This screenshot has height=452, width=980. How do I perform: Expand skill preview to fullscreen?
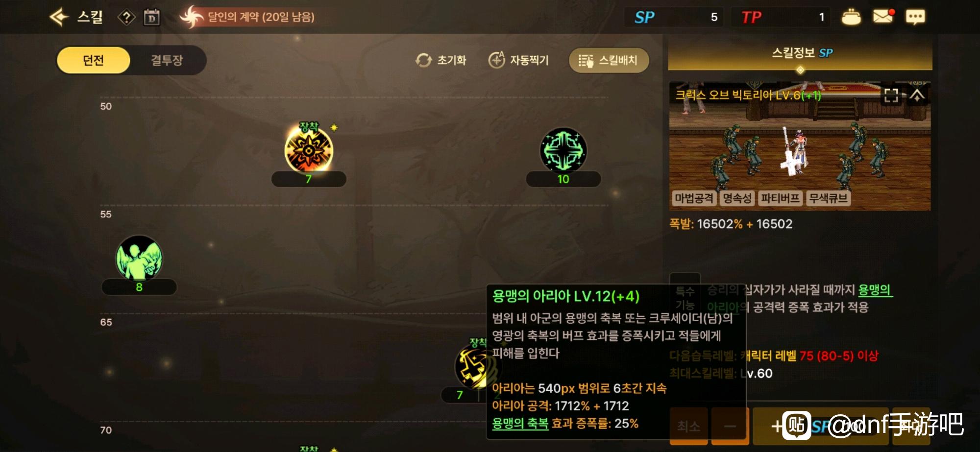[x=891, y=95]
